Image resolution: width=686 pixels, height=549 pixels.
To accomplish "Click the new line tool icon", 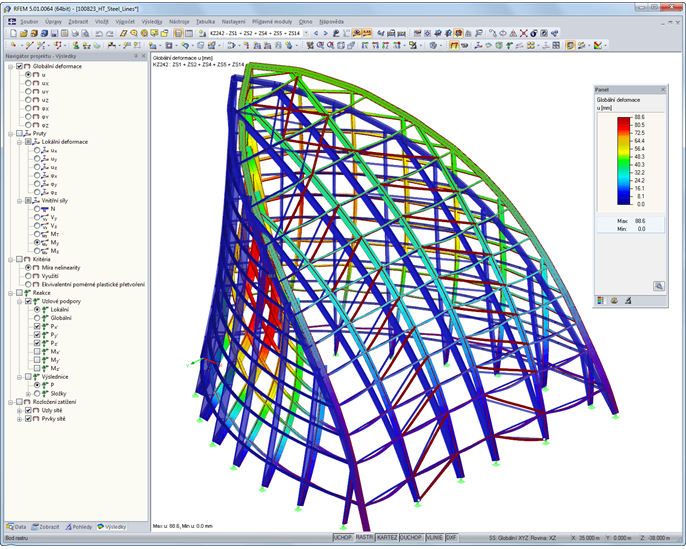I will (x=29, y=45).
